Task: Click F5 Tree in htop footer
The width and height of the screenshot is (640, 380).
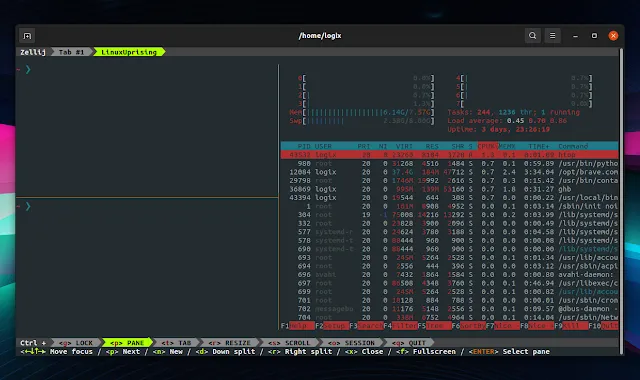Action: [434, 326]
